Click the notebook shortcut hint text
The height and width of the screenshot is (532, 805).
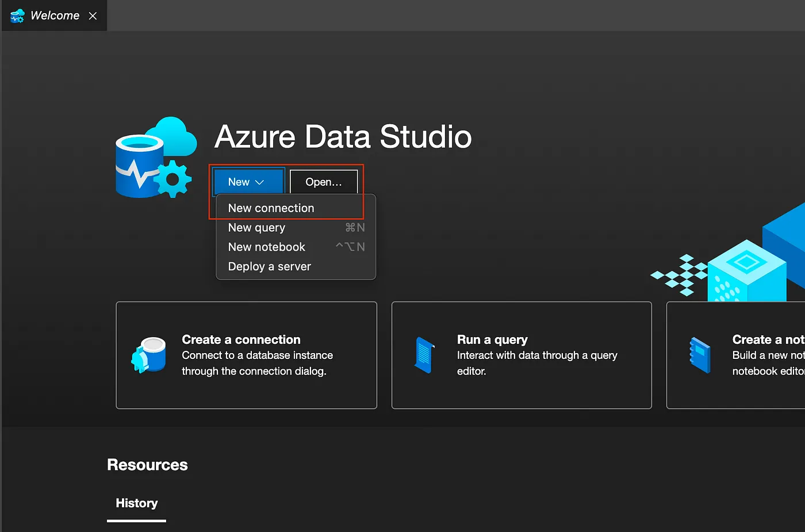[x=350, y=247]
